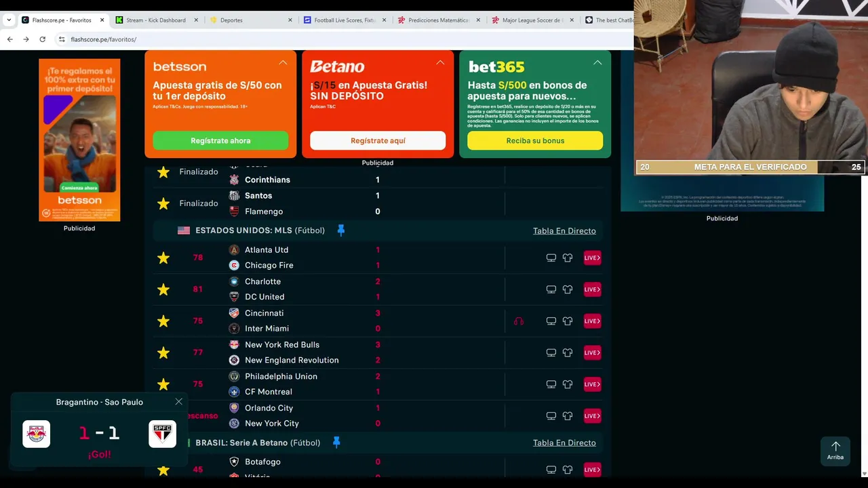The width and height of the screenshot is (868, 488).
Task: Open LIVE stream for Charlotte vs DC United
Action: (x=592, y=289)
